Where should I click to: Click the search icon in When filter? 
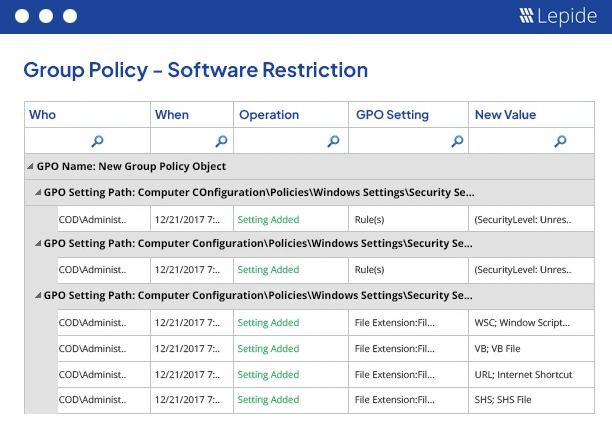tap(221, 141)
